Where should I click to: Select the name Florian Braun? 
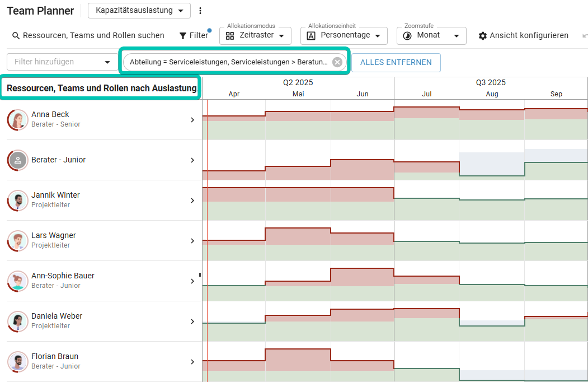coord(55,356)
